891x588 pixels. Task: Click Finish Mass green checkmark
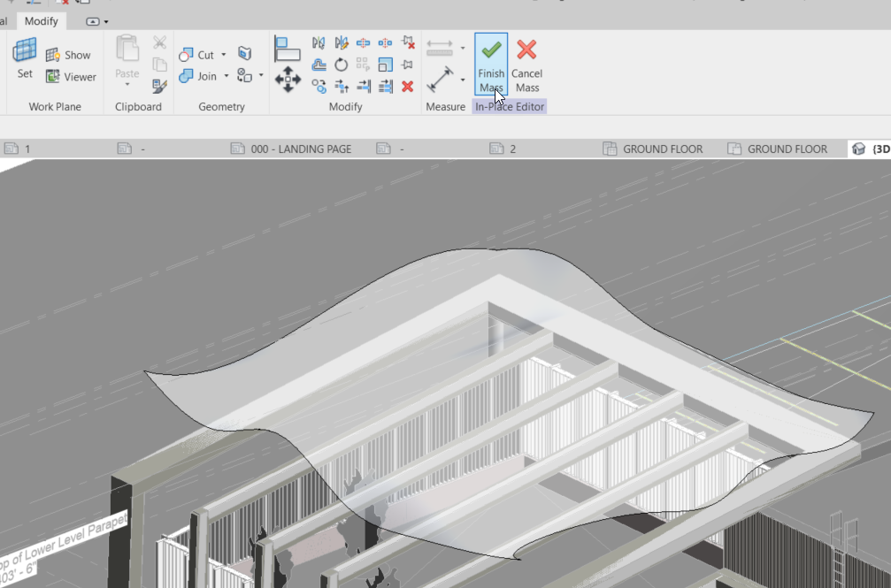[491, 64]
